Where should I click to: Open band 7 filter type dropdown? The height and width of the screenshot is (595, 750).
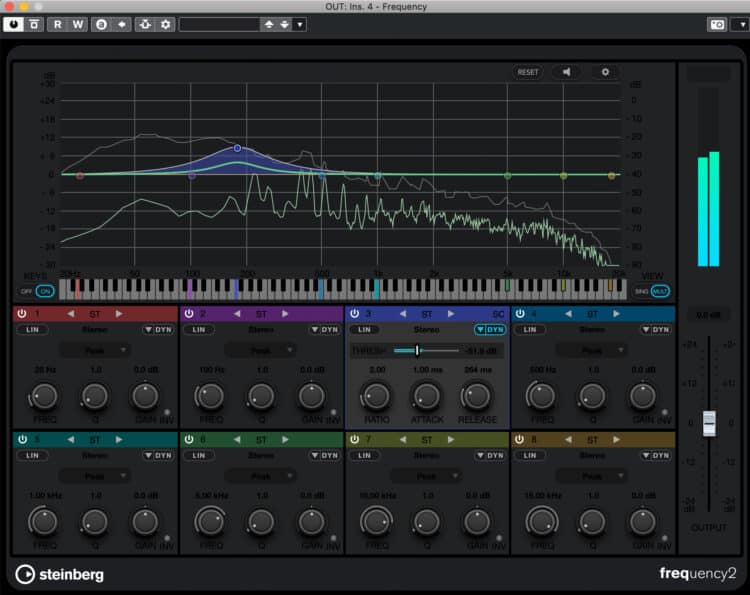coord(426,476)
